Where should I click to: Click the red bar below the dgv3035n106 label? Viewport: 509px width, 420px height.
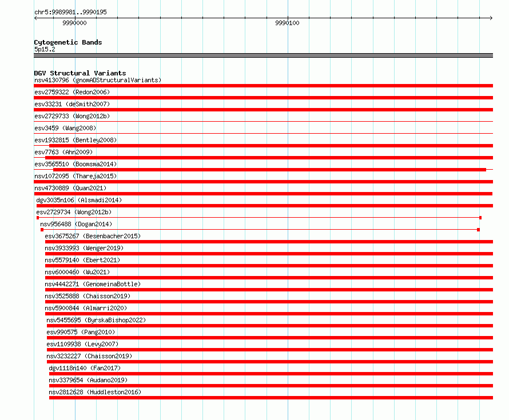[265, 206]
